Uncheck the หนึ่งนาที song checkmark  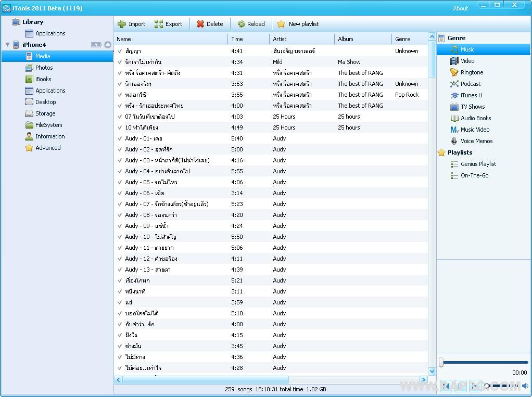[x=120, y=291]
